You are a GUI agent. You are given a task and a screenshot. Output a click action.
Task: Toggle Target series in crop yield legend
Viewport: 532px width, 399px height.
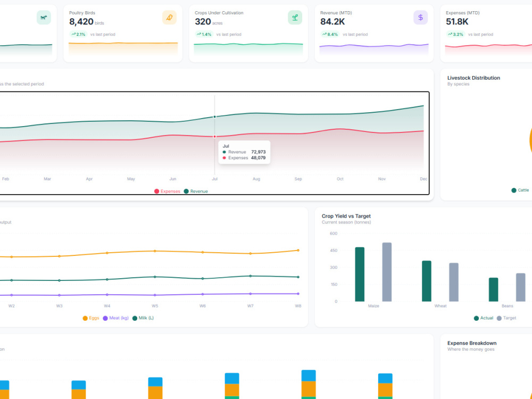(506, 318)
